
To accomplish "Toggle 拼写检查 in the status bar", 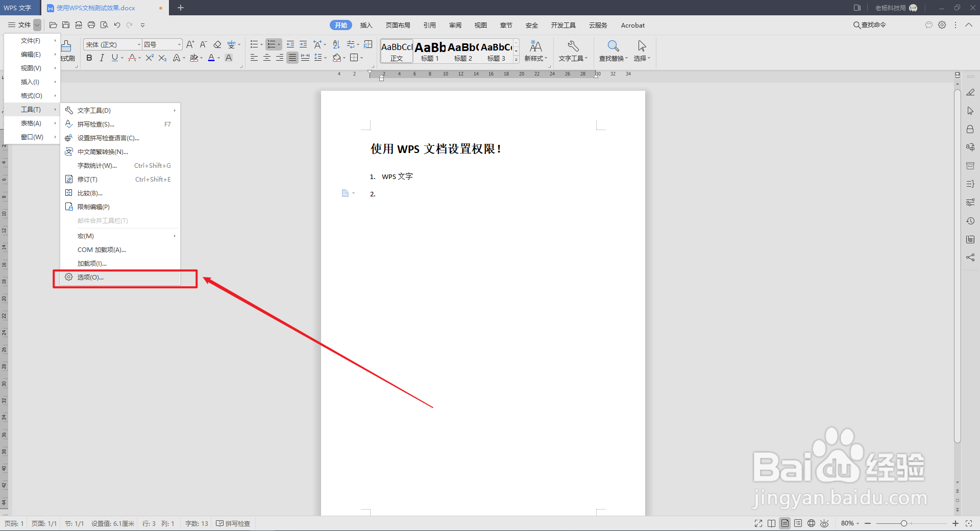I will 233,523.
